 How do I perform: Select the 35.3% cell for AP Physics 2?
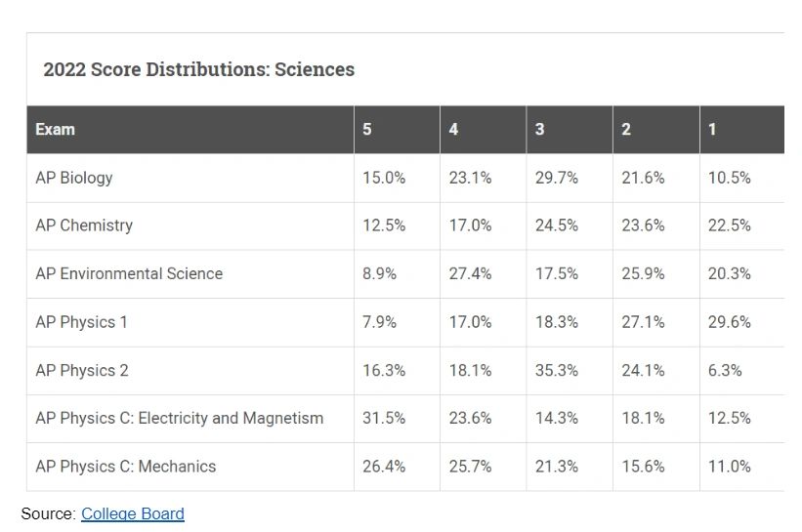coord(557,370)
